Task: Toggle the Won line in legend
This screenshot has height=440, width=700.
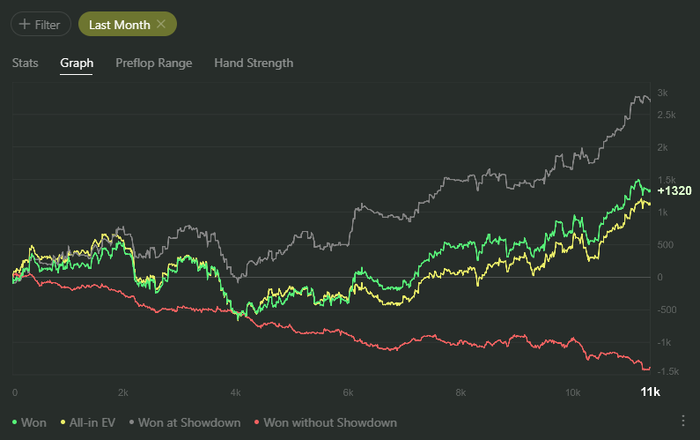Action: [33, 423]
